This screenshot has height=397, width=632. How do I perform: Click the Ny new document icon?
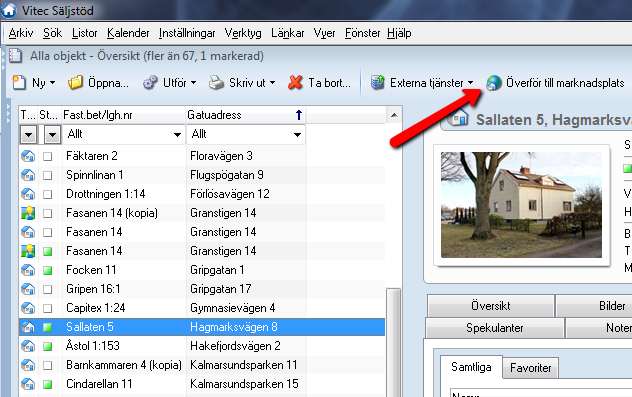click(x=19, y=83)
